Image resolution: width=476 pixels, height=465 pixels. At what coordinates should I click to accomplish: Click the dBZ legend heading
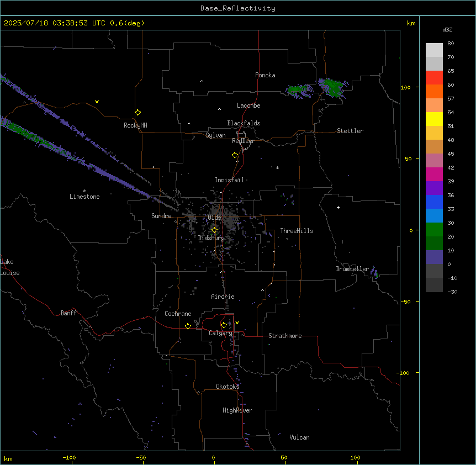coord(447,29)
